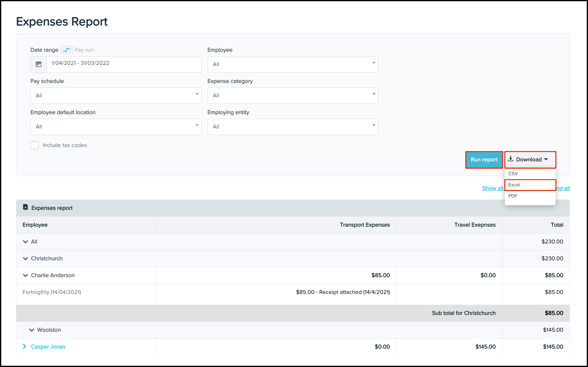Choose Excel from the download menu
The height and width of the screenshot is (367, 588).
coord(514,185)
